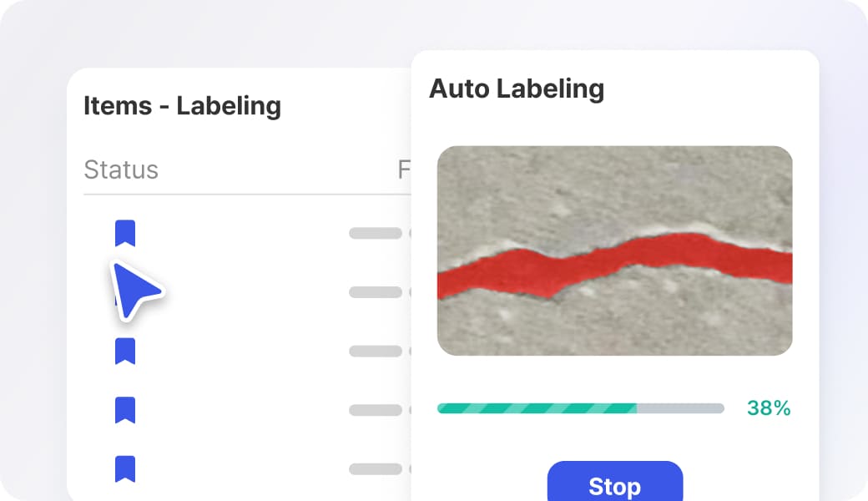
Task: Click the grey placeholder pill in first row
Action: [376, 233]
